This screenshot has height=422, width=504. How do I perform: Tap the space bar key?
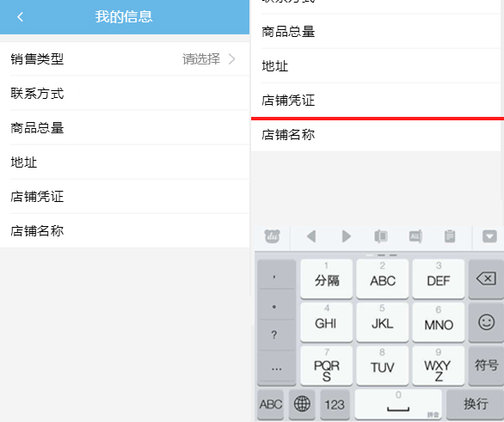coord(398,404)
